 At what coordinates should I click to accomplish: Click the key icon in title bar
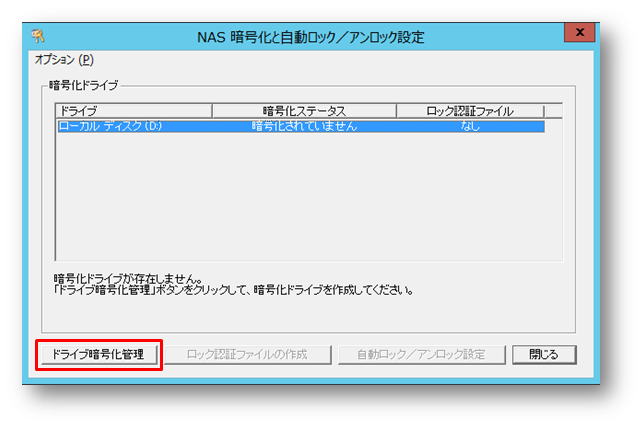[38, 36]
